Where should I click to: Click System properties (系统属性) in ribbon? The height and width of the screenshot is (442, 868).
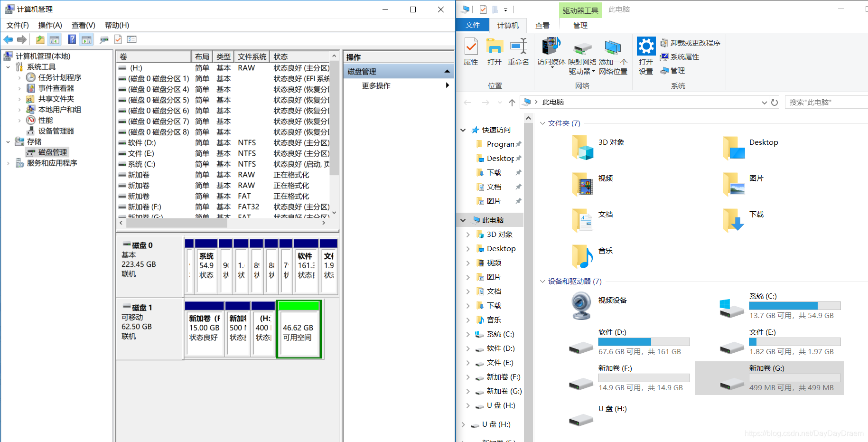point(680,57)
